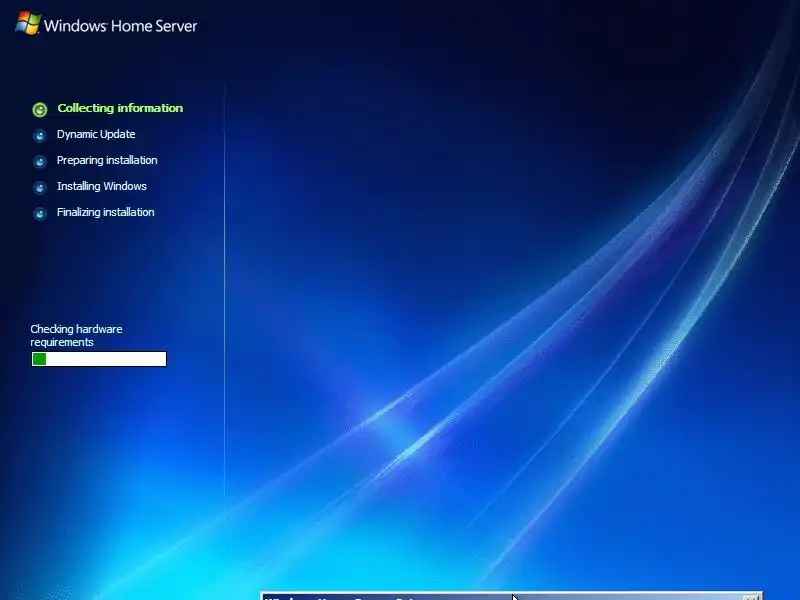Click the bullet icon beside Preparing installation

pos(40,162)
